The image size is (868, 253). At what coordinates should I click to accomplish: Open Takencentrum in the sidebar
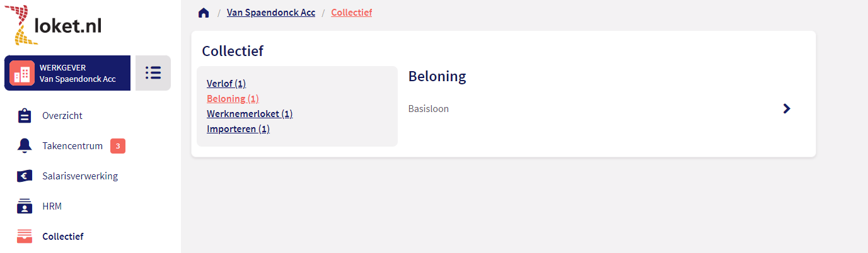coord(72,146)
